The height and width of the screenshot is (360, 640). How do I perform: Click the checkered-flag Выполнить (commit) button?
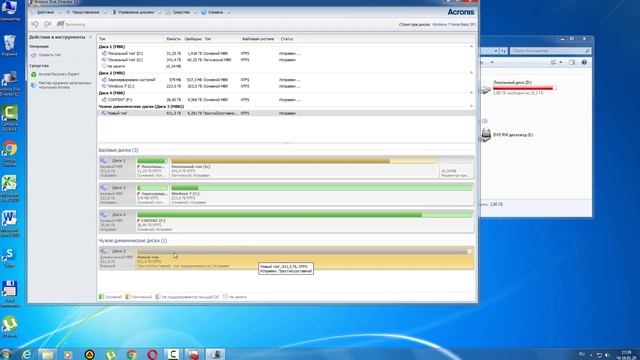point(71,24)
